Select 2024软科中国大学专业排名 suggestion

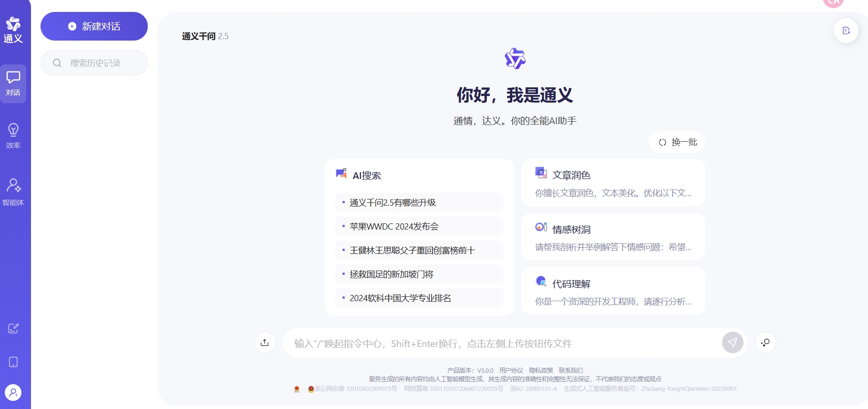click(x=419, y=298)
